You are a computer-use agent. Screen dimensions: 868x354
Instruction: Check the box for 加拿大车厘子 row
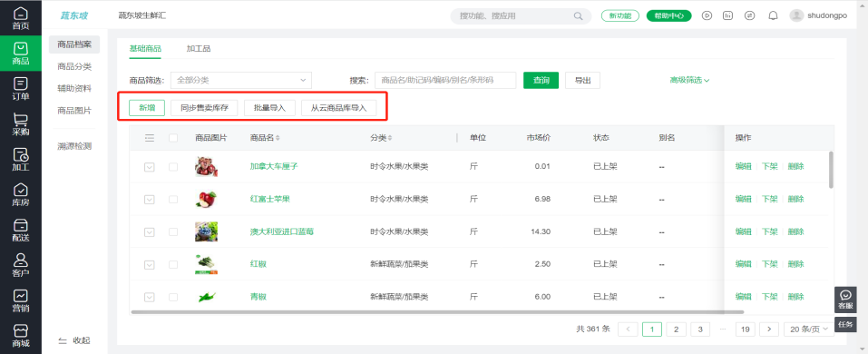(173, 167)
